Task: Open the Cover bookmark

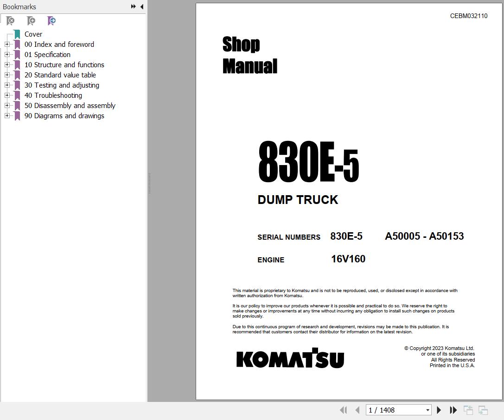Action: pyautogui.click(x=33, y=34)
